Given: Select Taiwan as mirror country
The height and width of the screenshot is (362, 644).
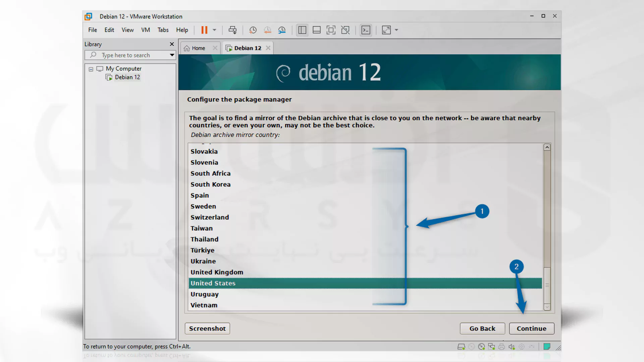Looking at the screenshot, I should (x=365, y=229).
